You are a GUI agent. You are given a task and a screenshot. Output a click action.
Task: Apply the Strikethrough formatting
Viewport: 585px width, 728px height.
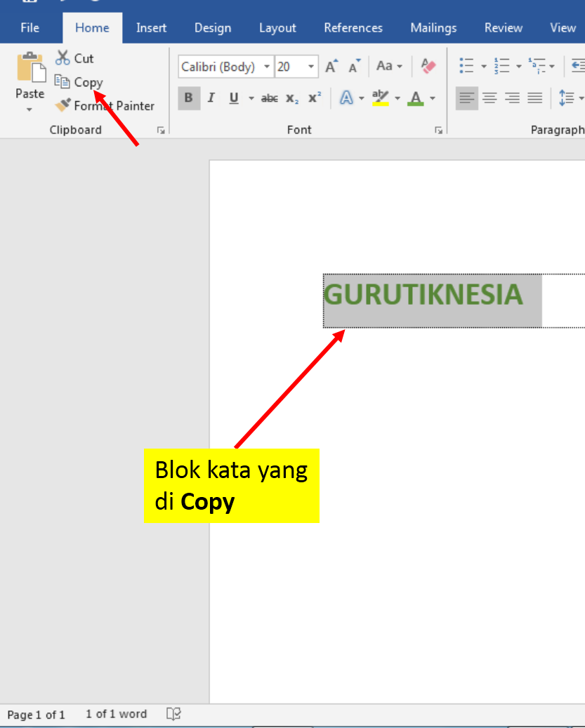pos(269,98)
